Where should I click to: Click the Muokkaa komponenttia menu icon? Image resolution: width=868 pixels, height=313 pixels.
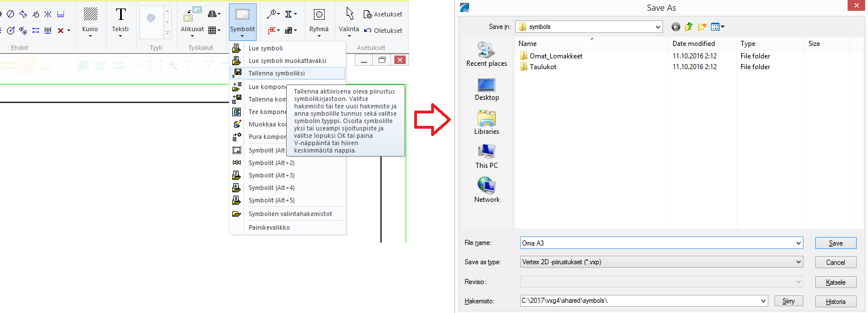(x=237, y=124)
